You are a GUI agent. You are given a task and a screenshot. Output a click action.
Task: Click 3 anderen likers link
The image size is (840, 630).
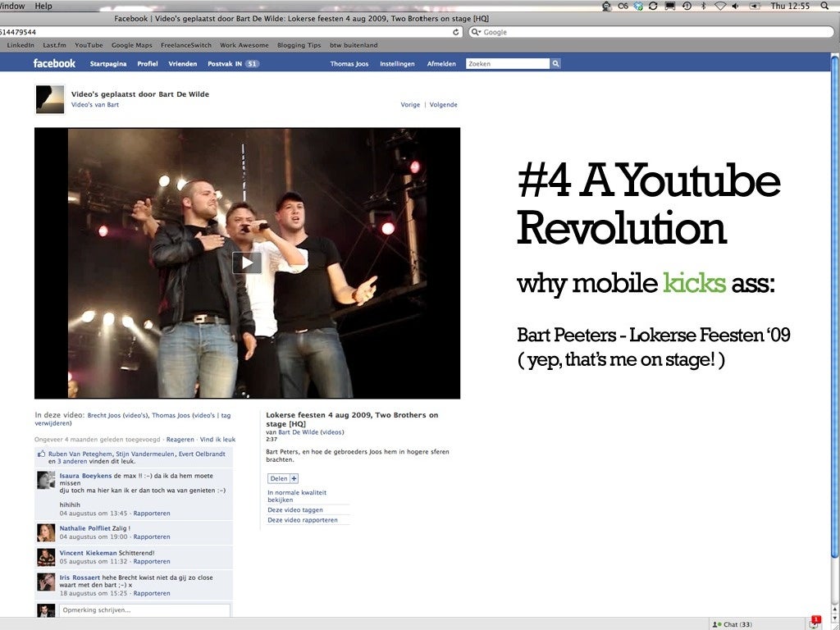coord(72,461)
